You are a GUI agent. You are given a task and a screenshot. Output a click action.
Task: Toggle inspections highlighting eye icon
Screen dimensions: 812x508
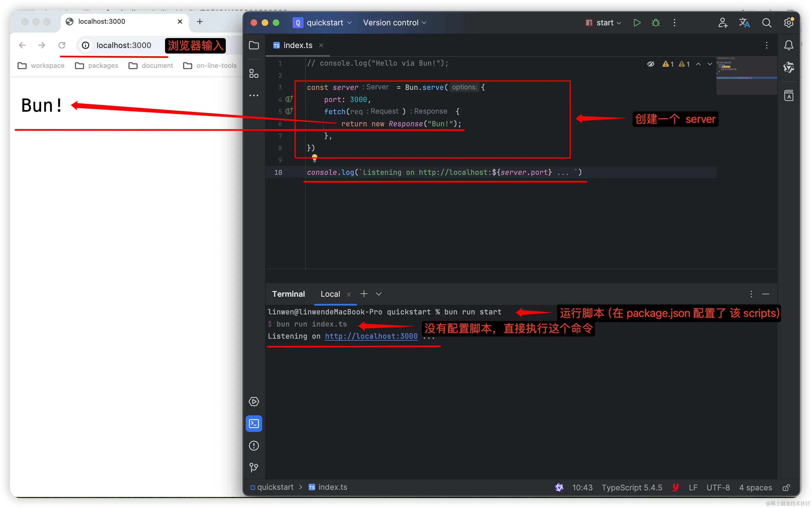651,64
